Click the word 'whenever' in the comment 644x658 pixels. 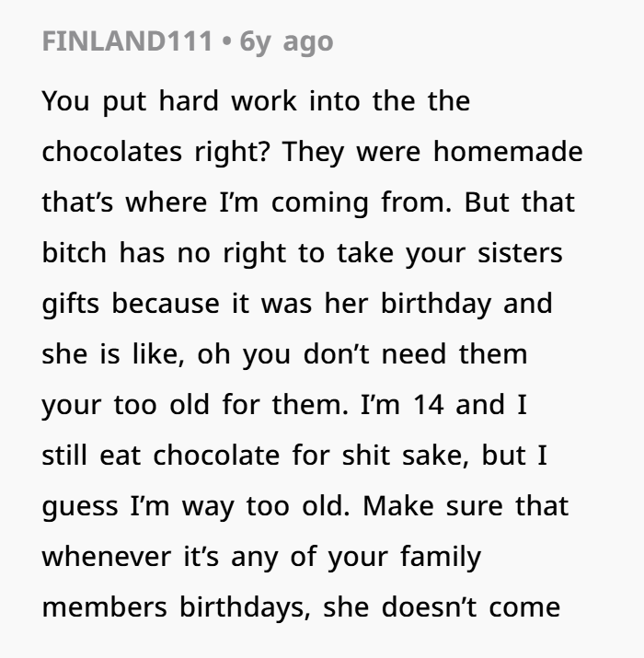point(107,557)
